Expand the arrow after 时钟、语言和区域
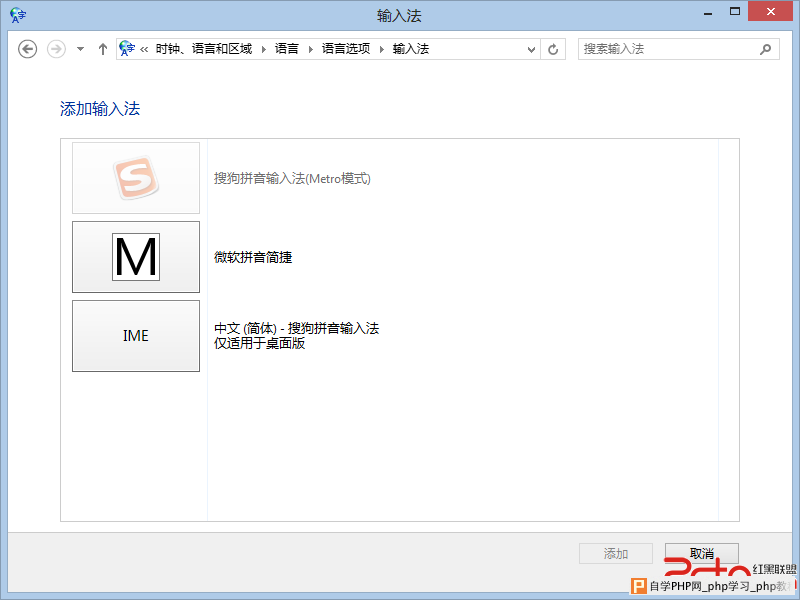The image size is (800, 600). 264,49
